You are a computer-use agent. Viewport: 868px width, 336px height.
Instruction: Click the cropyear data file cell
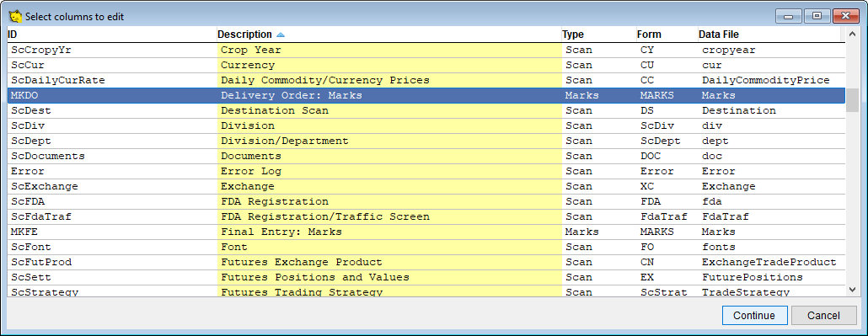tap(771, 50)
